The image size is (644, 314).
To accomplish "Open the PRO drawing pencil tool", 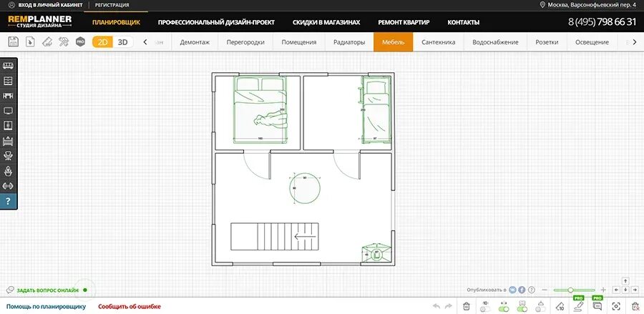I will (579, 306).
